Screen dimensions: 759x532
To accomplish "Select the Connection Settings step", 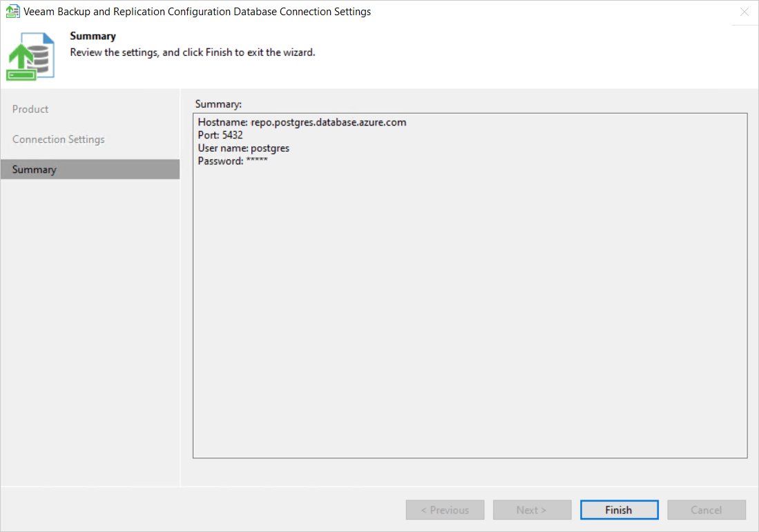I will [58, 139].
